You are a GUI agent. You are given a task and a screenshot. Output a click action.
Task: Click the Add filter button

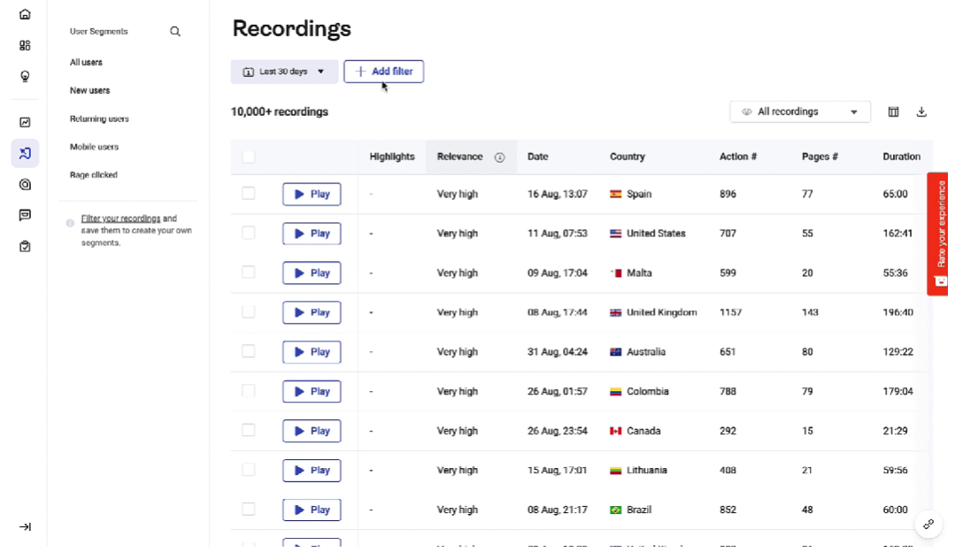(383, 72)
